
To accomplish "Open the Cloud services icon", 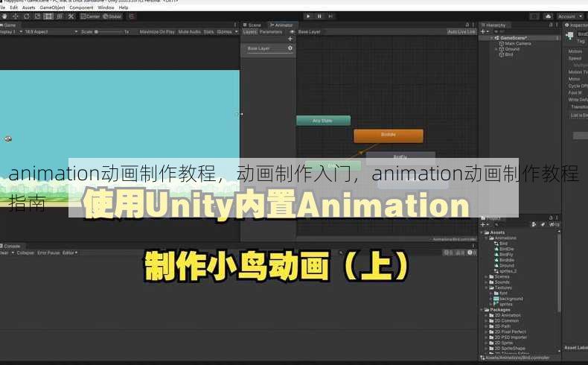I will pos(549,16).
